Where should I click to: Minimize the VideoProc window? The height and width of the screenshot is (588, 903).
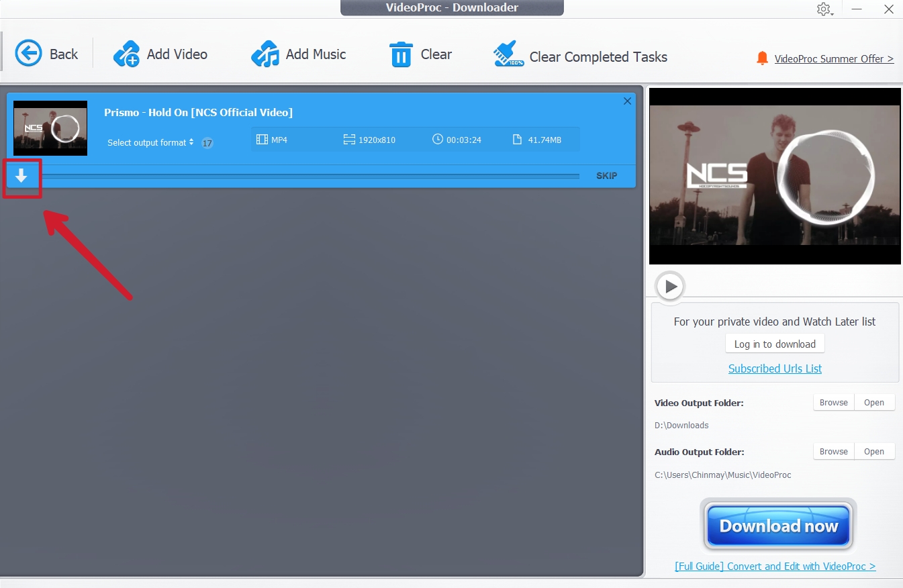point(857,9)
